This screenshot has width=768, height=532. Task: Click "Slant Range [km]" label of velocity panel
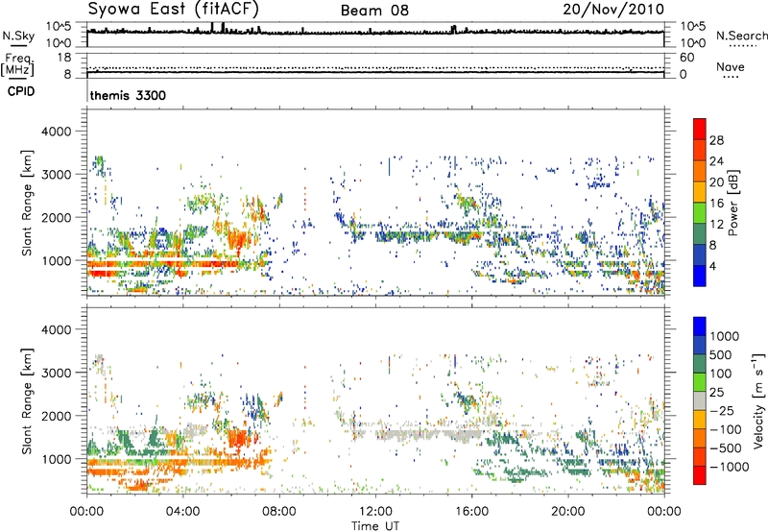pos(27,401)
